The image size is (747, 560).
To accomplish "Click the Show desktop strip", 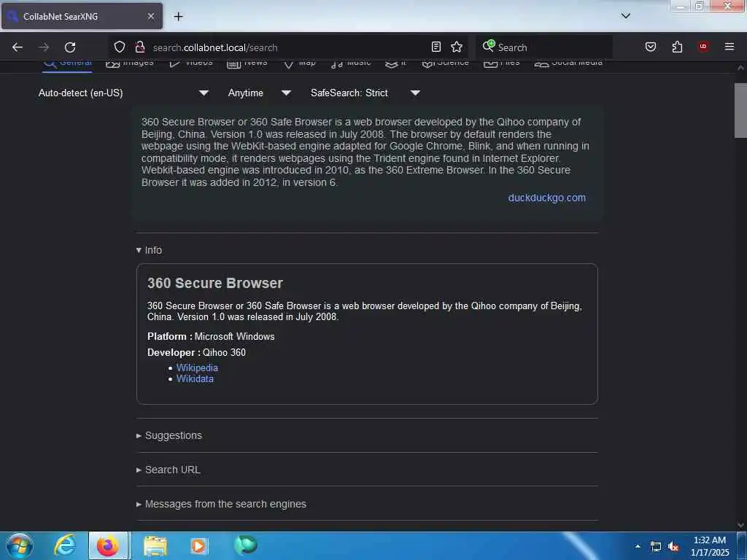I will click(x=742, y=545).
